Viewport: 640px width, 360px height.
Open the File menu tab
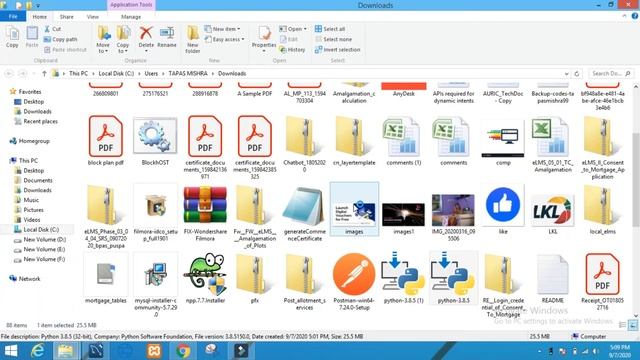13,17
